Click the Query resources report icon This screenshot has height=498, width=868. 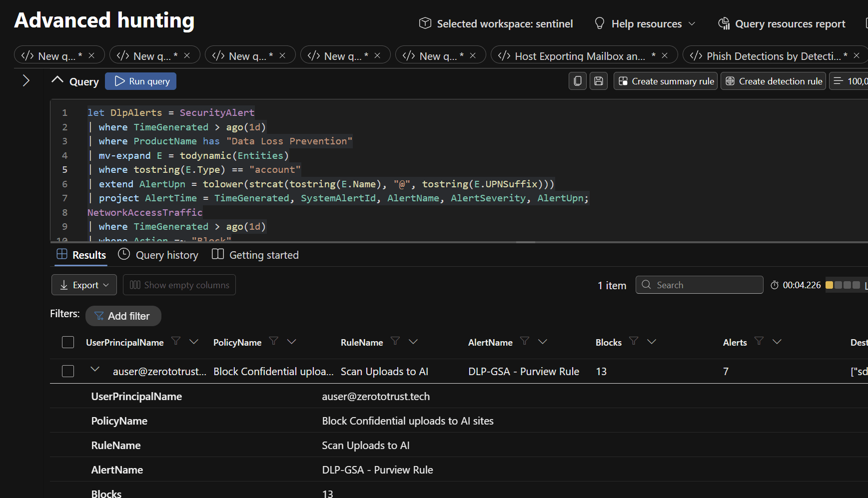pyautogui.click(x=724, y=23)
